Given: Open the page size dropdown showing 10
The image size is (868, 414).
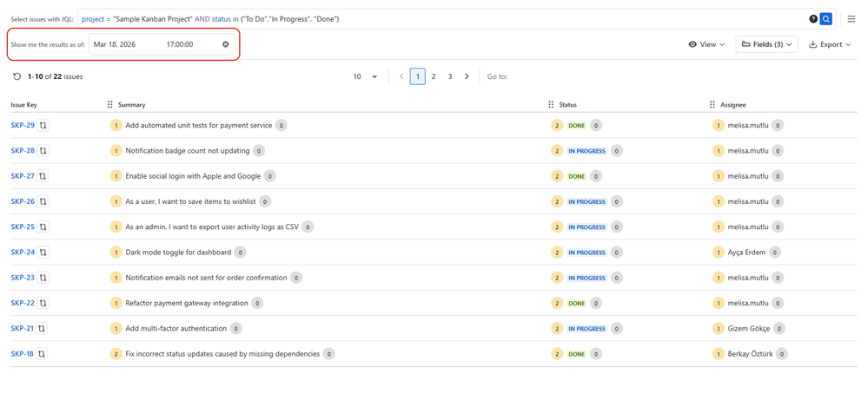Looking at the screenshot, I should click(365, 76).
